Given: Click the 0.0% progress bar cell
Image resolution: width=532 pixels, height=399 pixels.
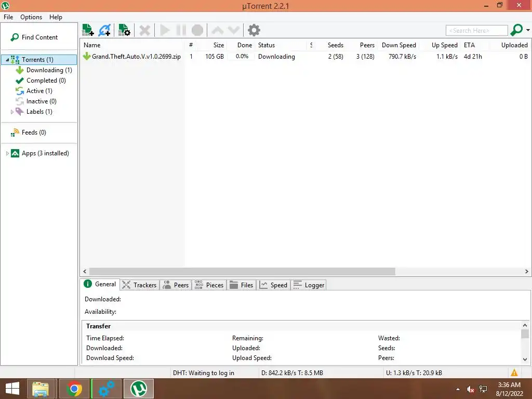Looking at the screenshot, I should [x=241, y=57].
